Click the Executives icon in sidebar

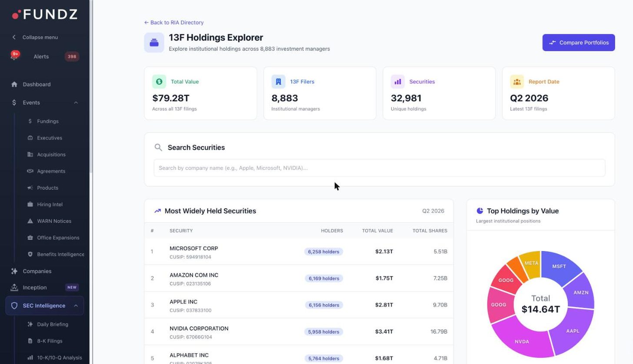click(30, 138)
